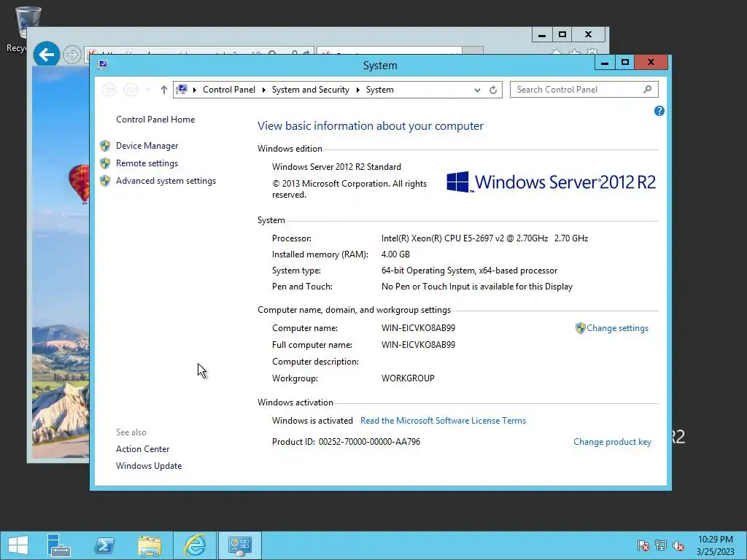Open the recent locations dropdown arrow
Screen dimensions: 747x560
pyautogui.click(x=148, y=90)
